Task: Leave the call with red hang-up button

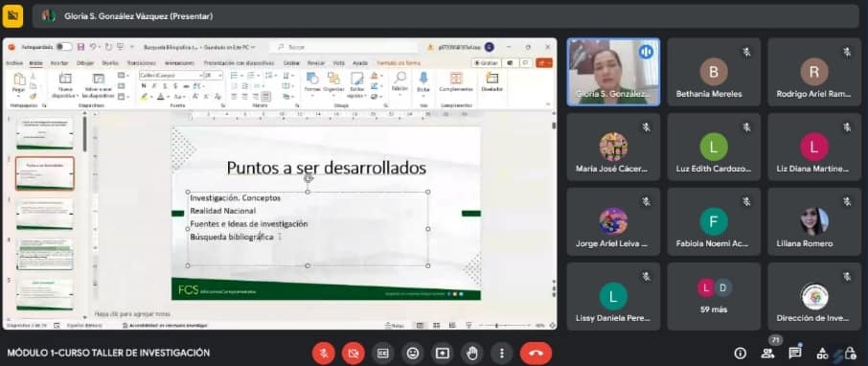Action: tap(536, 354)
